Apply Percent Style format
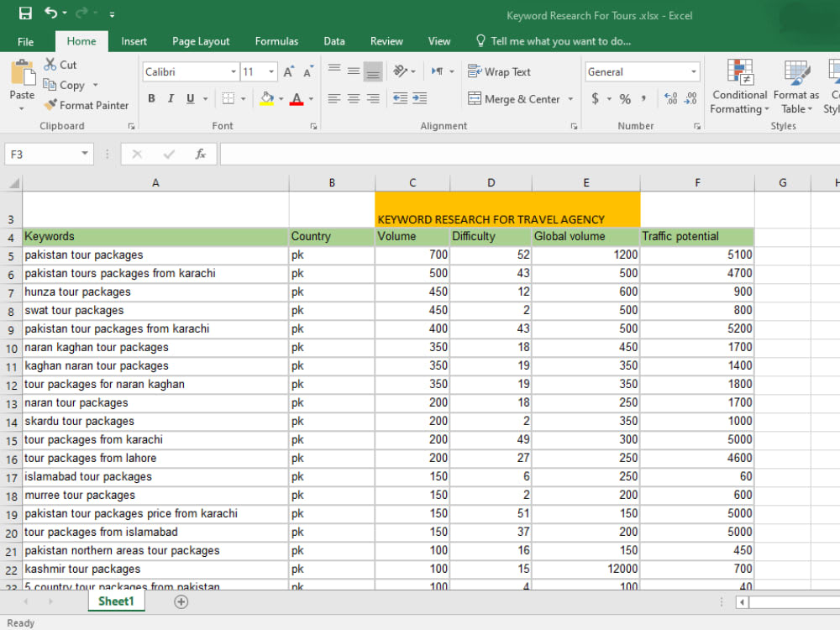This screenshot has height=630, width=840. [625, 99]
